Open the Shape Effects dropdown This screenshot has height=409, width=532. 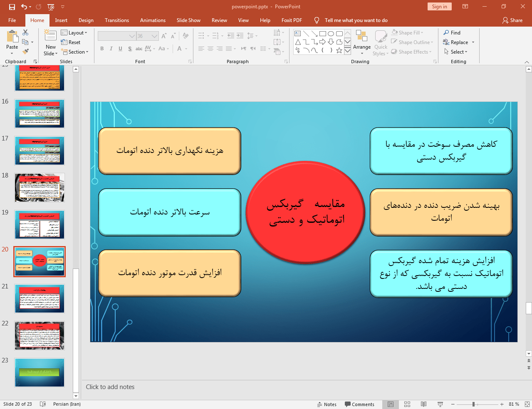(411, 52)
